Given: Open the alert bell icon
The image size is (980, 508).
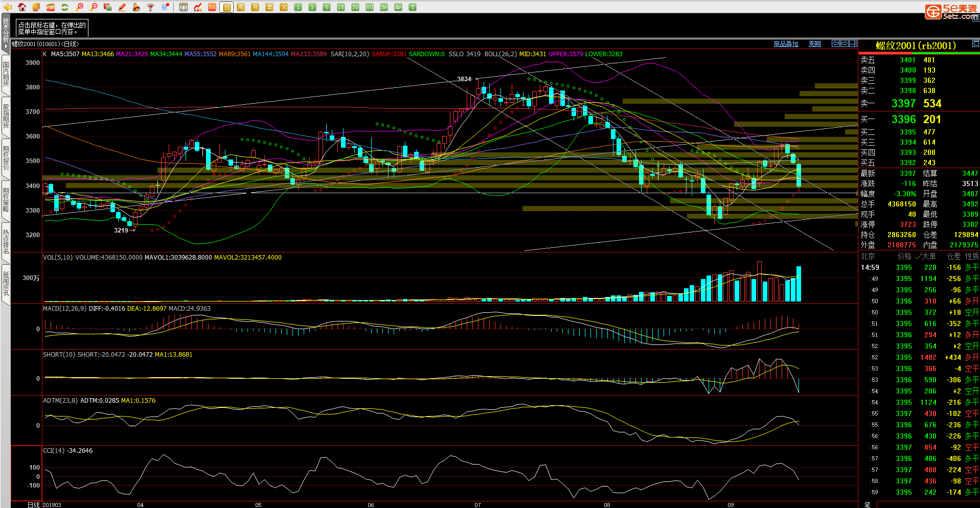Looking at the screenshot, I should point(136,7).
